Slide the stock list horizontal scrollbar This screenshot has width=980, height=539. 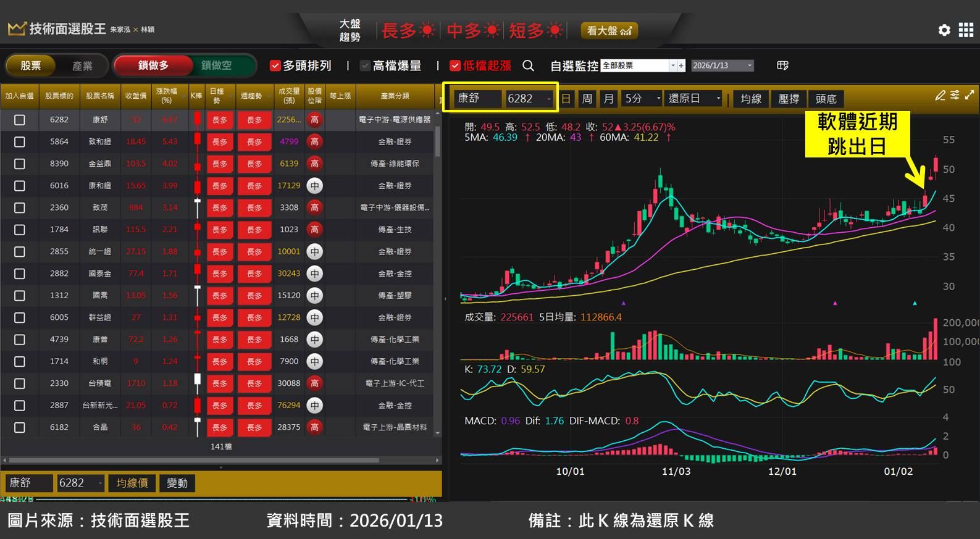(x=194, y=460)
